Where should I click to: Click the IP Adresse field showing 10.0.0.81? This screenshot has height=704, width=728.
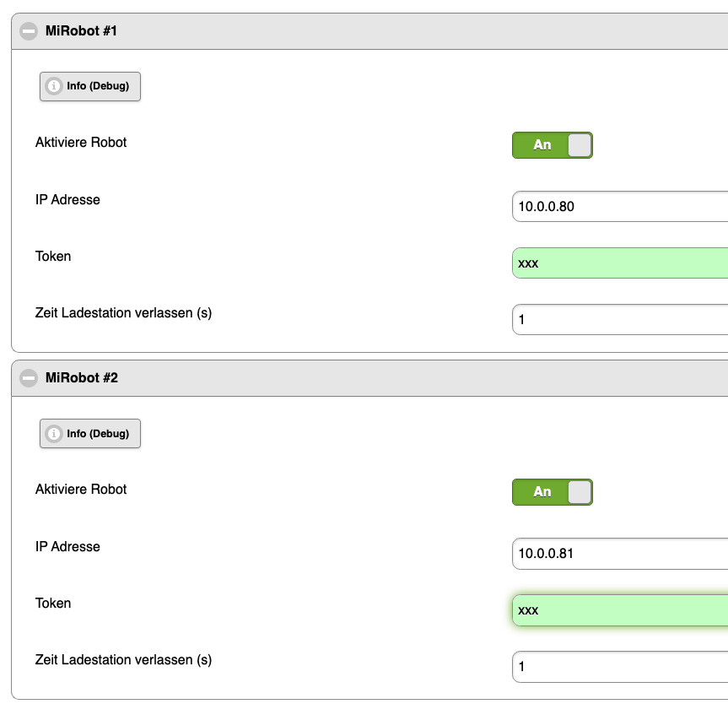(620, 554)
